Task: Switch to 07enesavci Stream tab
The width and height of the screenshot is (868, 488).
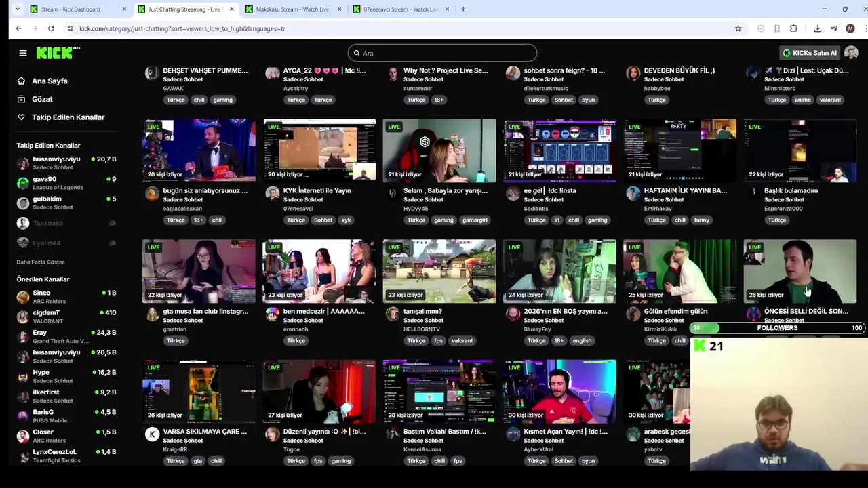Action: pyautogui.click(x=400, y=9)
